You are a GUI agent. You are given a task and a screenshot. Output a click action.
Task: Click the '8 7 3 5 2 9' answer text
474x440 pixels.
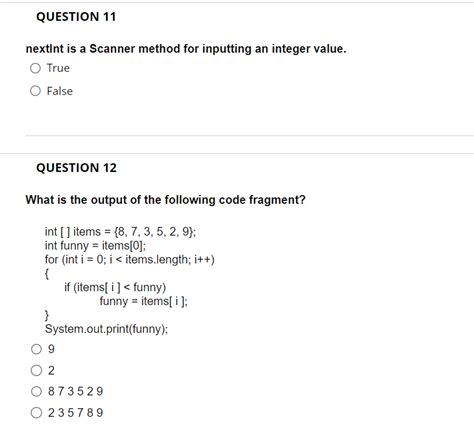coord(76,391)
